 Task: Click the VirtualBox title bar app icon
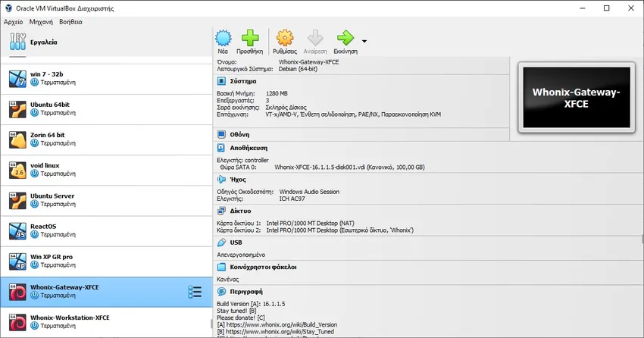coord(8,8)
